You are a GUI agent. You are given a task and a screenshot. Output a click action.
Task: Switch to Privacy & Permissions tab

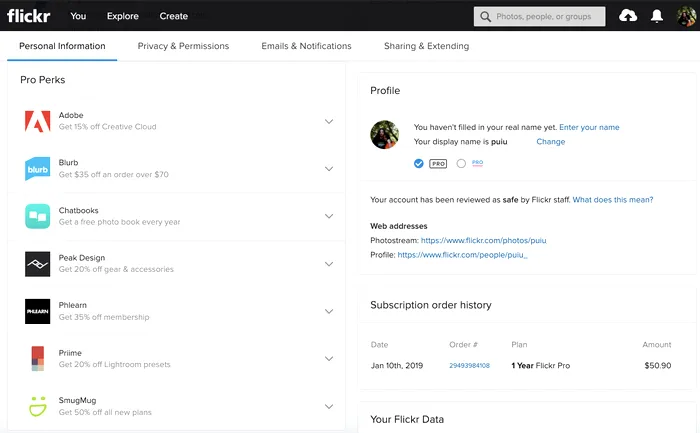(183, 46)
